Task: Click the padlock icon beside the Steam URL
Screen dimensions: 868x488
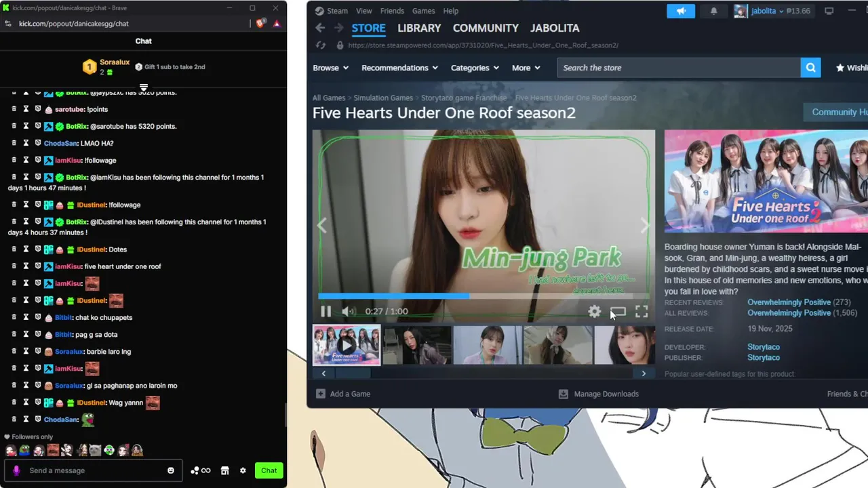Action: 340,45
